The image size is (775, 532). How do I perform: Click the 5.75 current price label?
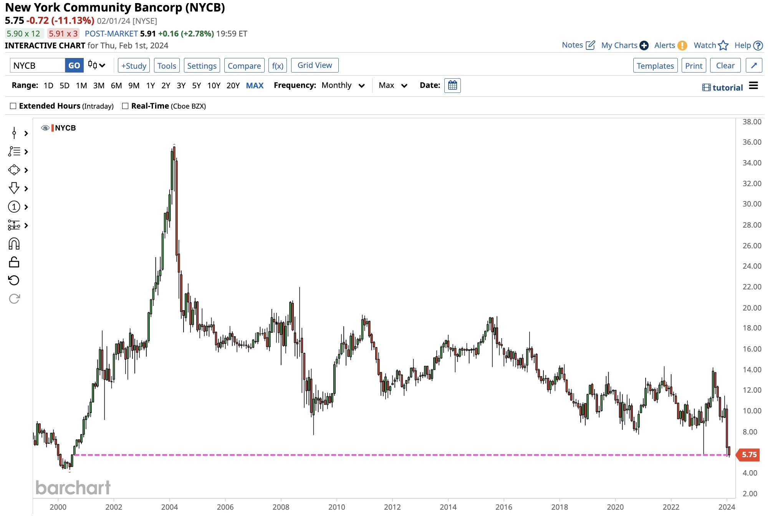(748, 455)
